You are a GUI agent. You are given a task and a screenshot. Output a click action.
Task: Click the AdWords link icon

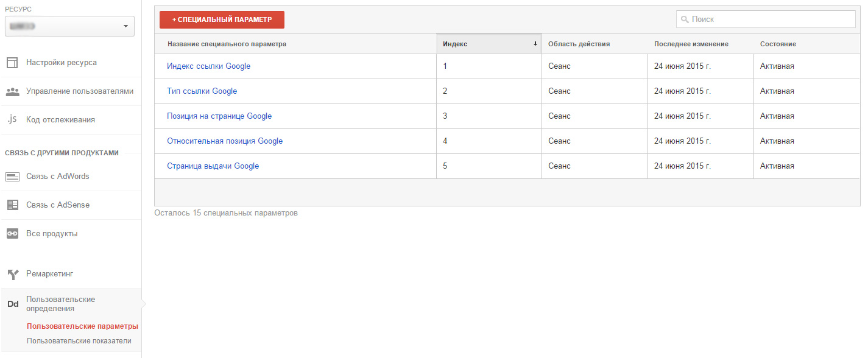[x=12, y=177]
